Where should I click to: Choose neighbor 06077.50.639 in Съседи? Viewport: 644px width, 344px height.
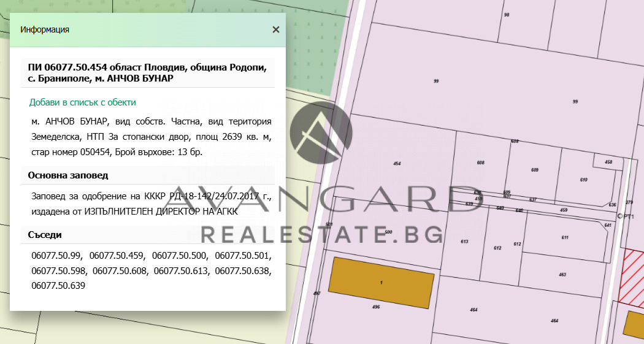click(58, 286)
